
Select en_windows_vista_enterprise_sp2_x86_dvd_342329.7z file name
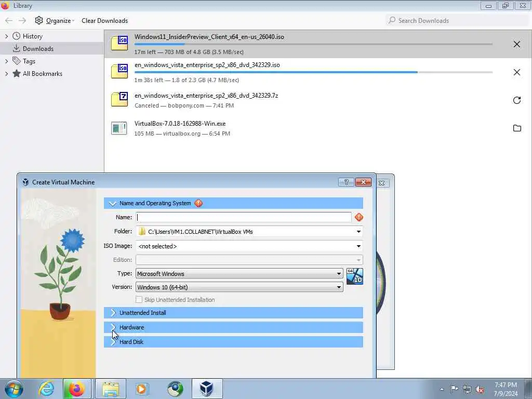(206, 96)
